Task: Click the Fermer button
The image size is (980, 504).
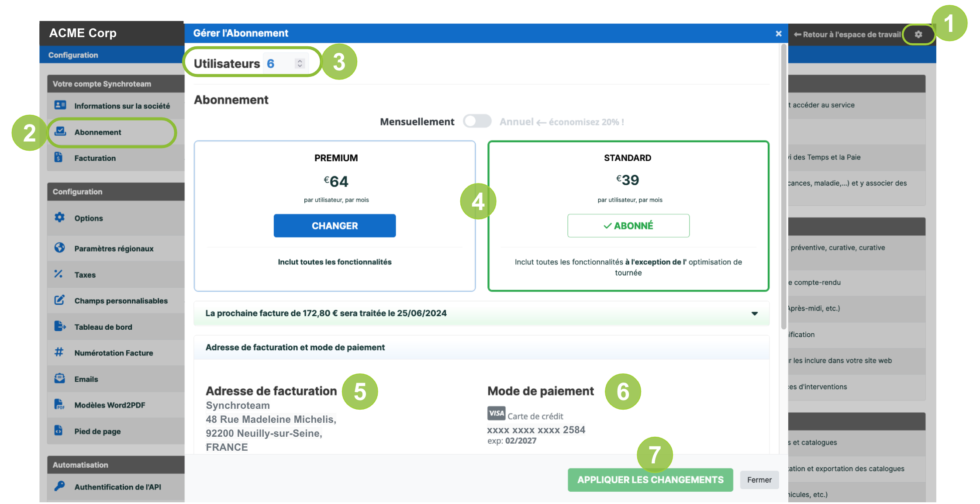Action: click(x=759, y=480)
